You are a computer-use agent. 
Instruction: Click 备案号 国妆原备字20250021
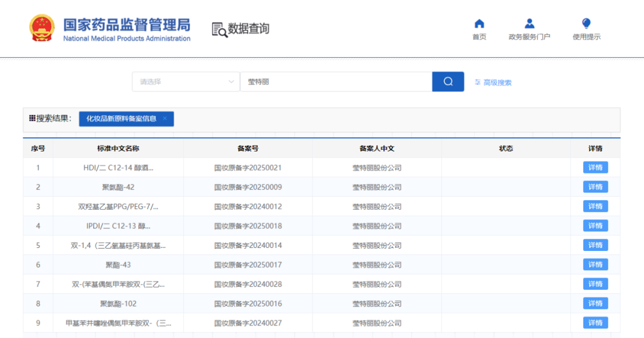pos(247,168)
